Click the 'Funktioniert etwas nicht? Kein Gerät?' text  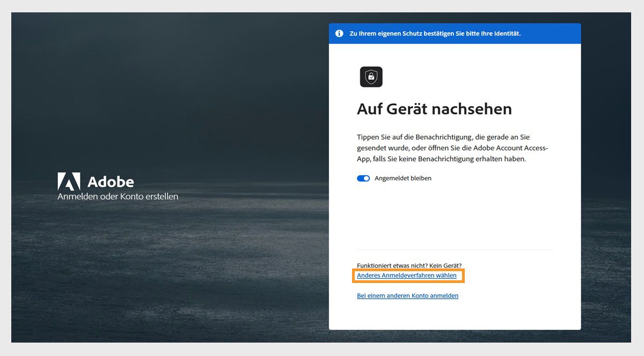(409, 266)
